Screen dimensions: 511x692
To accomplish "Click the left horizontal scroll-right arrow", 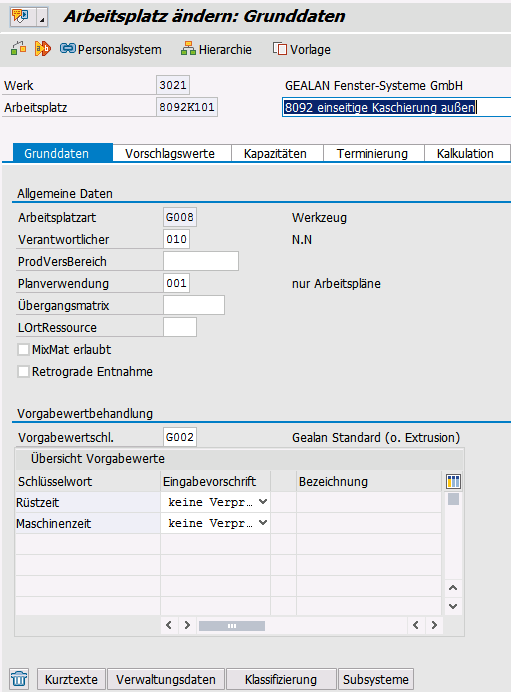I will click(x=187, y=625).
